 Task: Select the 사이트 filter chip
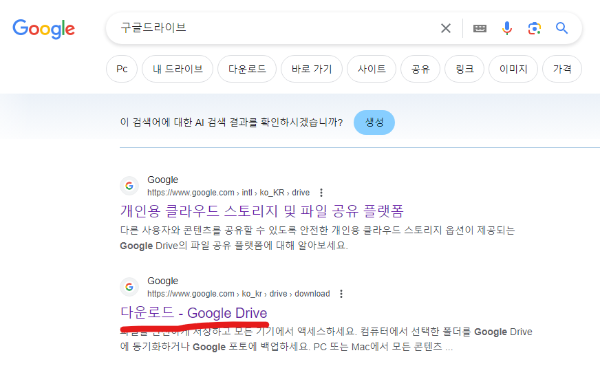372,69
